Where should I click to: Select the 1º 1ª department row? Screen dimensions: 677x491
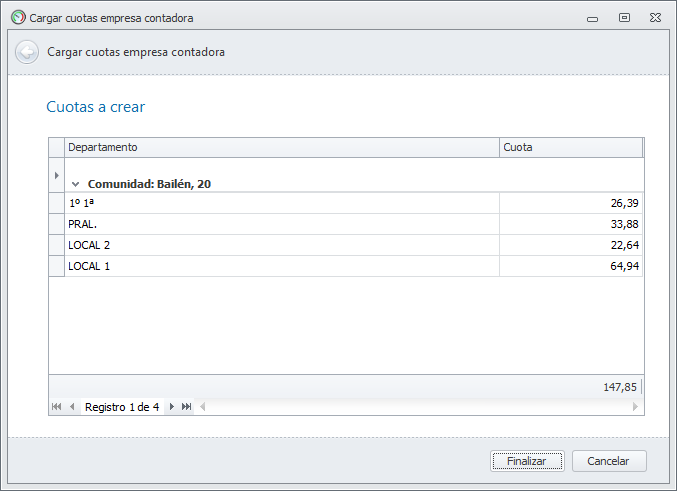point(281,203)
